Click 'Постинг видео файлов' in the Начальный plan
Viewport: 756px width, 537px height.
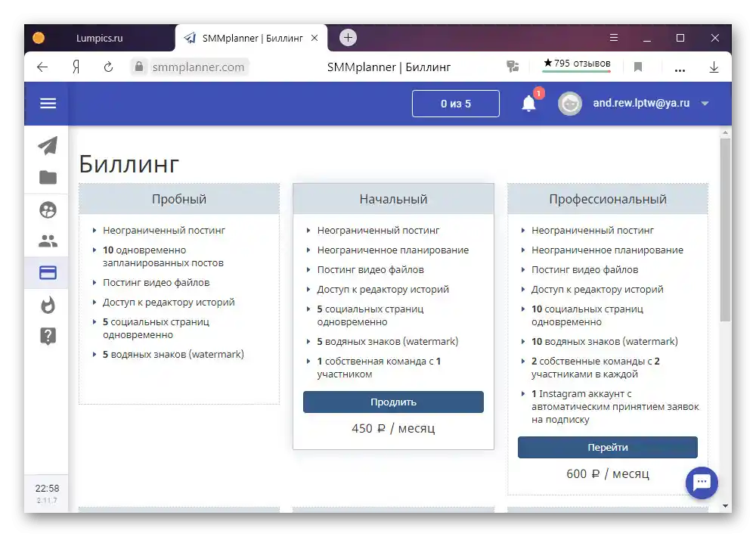tap(370, 270)
